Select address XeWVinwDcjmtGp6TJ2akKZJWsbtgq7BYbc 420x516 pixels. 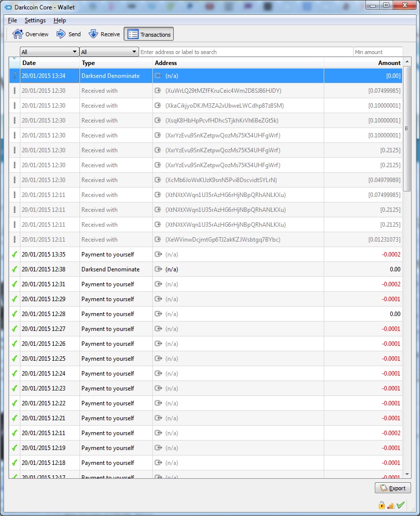point(223,240)
